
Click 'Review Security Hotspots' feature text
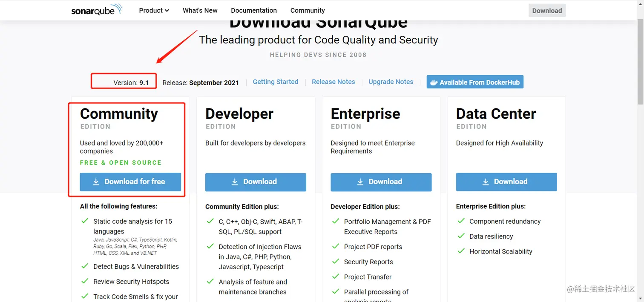pyautogui.click(x=131, y=282)
